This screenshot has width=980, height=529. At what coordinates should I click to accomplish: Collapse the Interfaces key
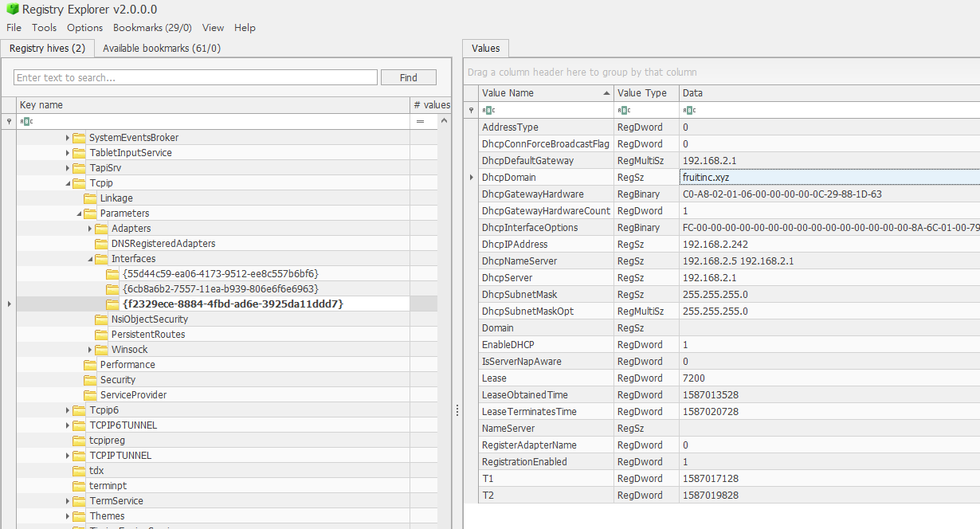(90, 259)
